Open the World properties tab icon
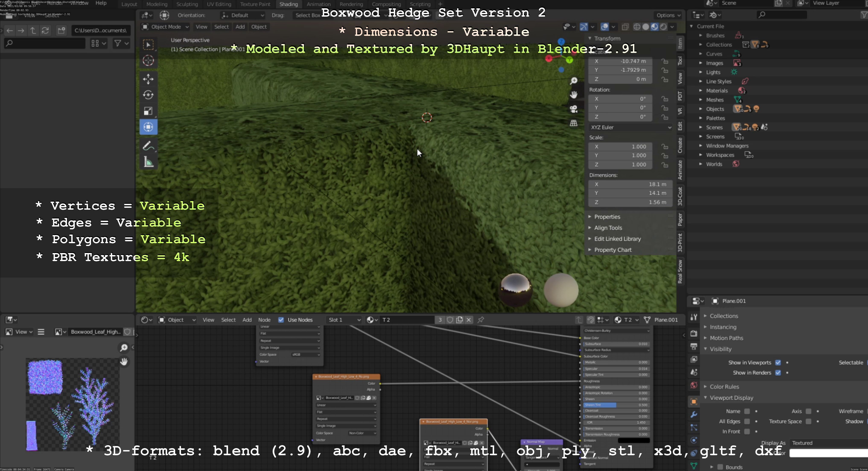 [x=694, y=385]
